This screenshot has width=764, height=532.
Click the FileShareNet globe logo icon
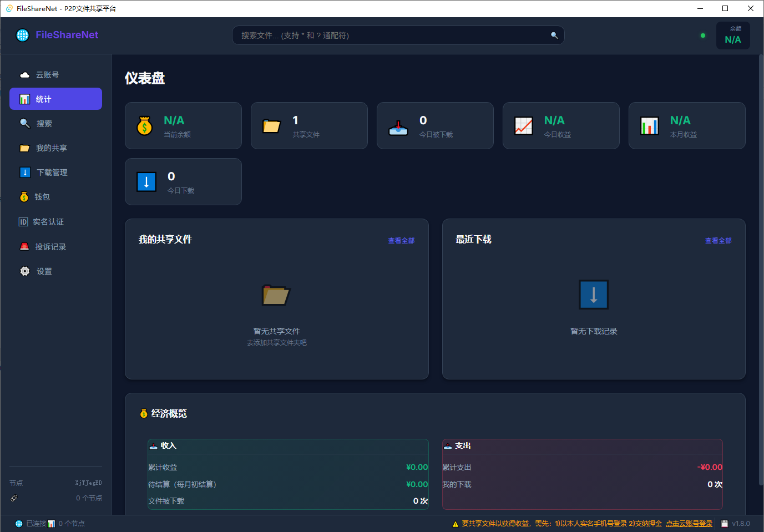click(23, 35)
